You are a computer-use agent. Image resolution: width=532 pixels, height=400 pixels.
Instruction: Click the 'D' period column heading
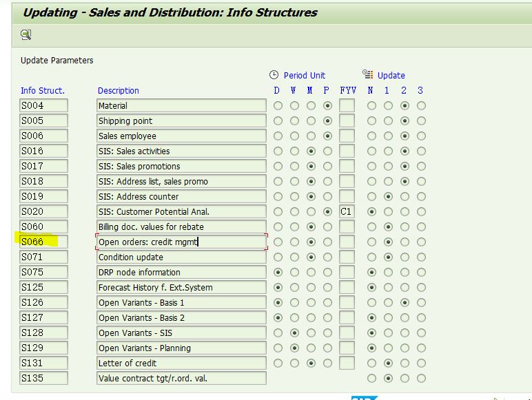coord(277,90)
